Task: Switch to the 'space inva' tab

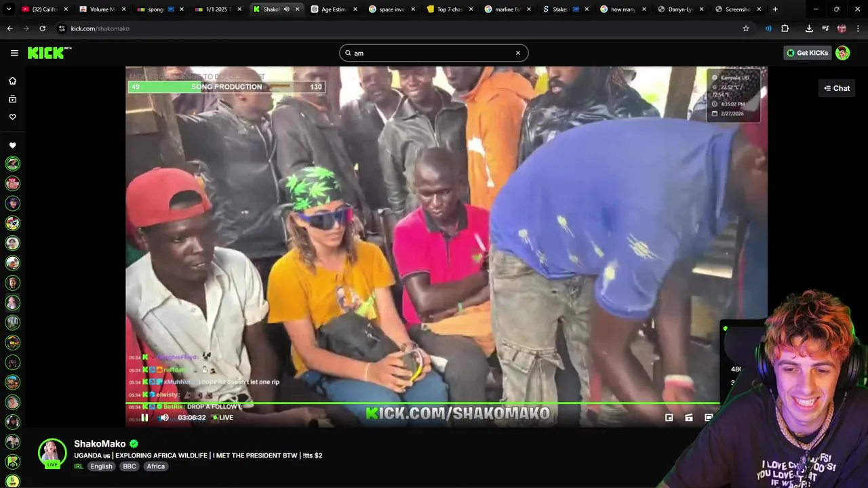Action: click(391, 9)
